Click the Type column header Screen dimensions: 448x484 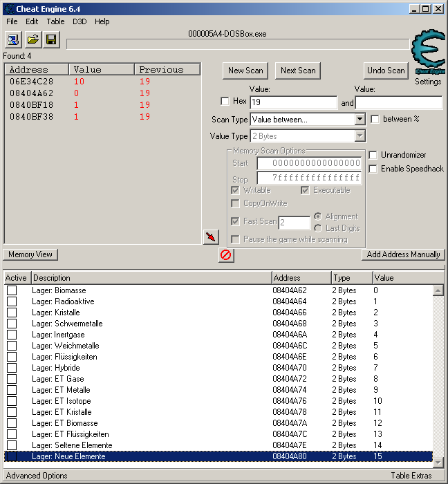[352, 278]
